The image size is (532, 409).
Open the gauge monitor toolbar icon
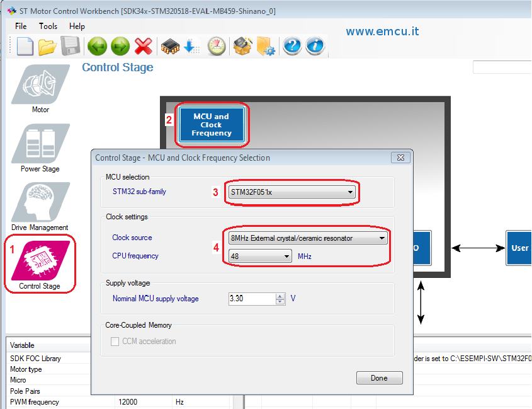[217, 46]
